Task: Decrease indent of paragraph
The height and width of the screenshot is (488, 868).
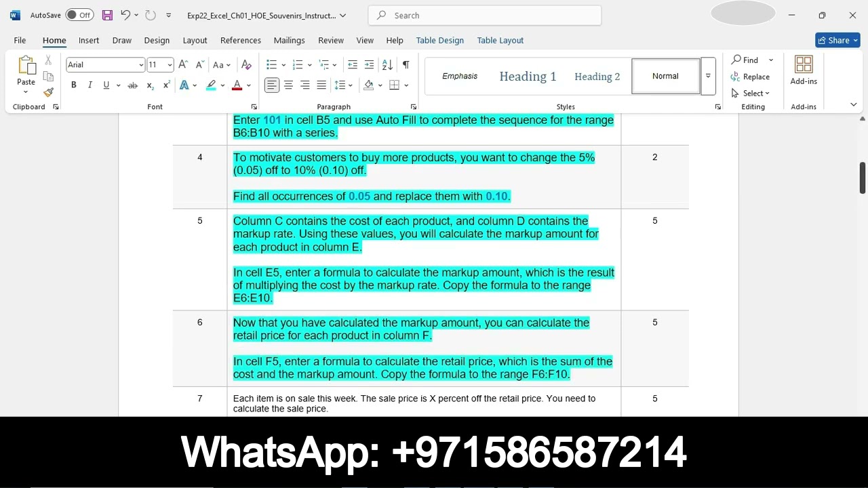Action: [353, 64]
